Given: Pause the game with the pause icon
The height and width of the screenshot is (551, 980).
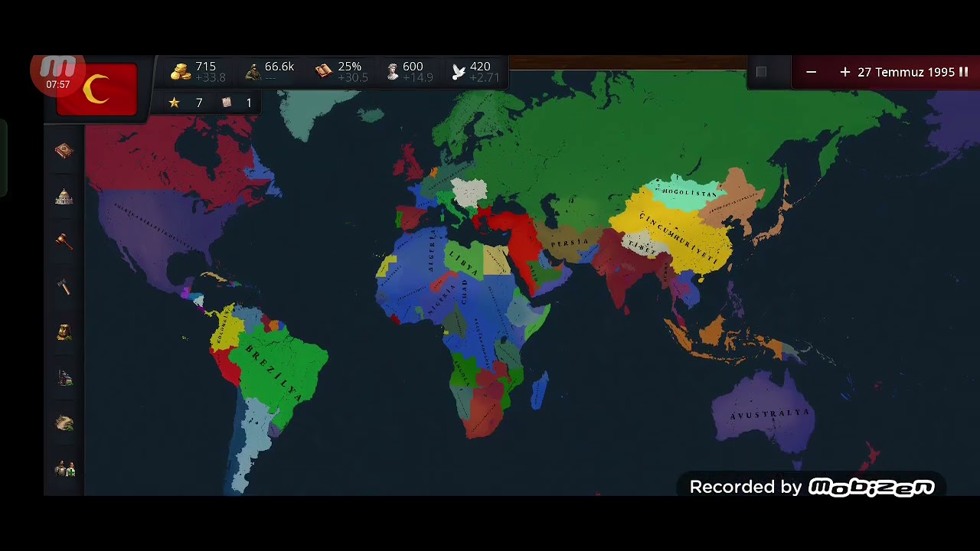Looking at the screenshot, I should coord(963,72).
